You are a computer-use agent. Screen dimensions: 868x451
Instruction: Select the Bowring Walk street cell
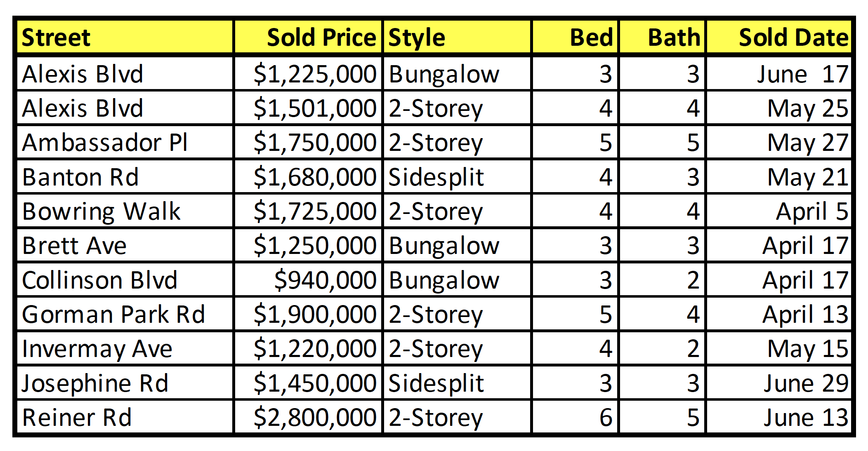coord(125,211)
